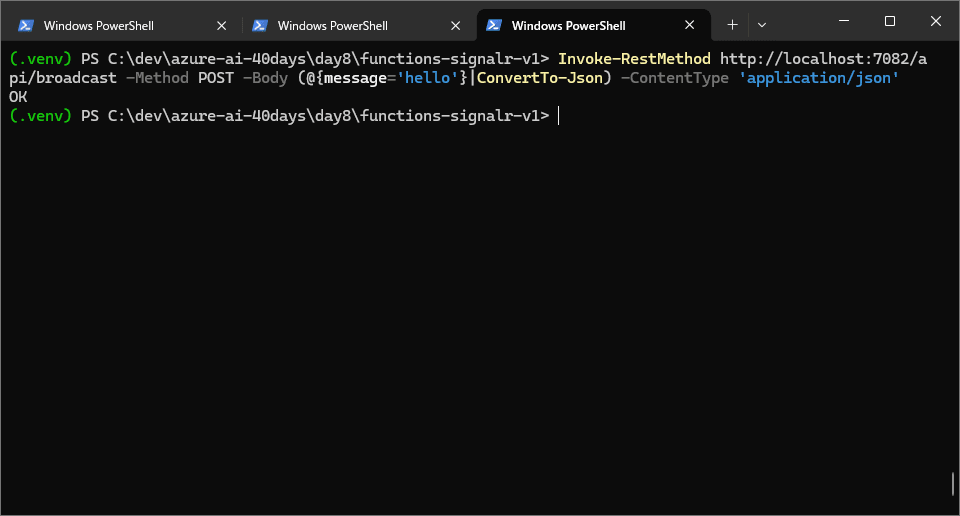The image size is (960, 516).
Task: Click the -Method parameter text
Action: pos(157,78)
